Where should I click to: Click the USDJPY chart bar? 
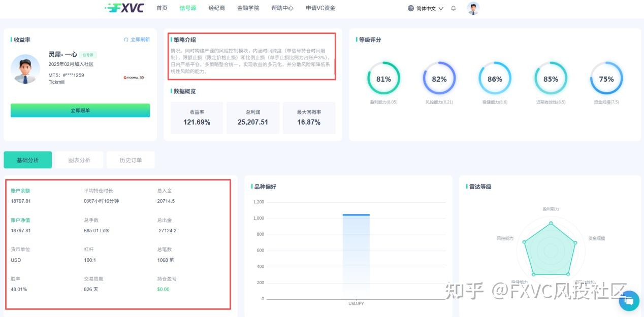pyautogui.click(x=356, y=256)
